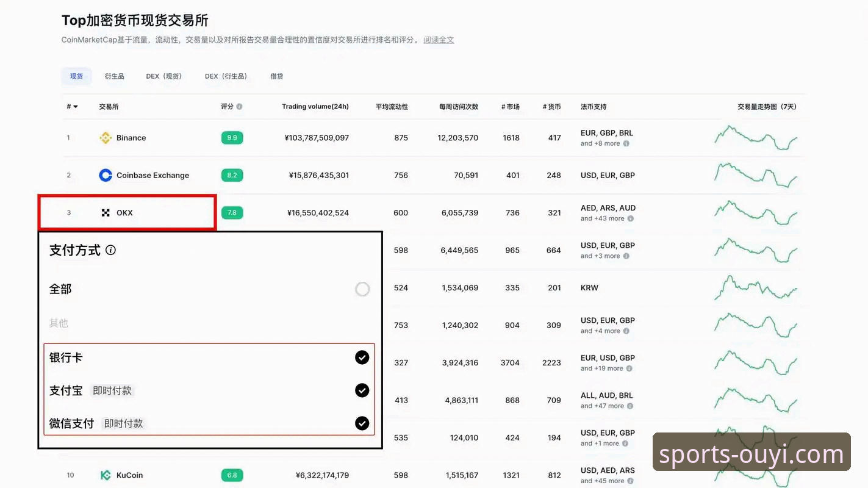This screenshot has height=488, width=868.
Task: Open the Binance exchange link
Action: (131, 138)
